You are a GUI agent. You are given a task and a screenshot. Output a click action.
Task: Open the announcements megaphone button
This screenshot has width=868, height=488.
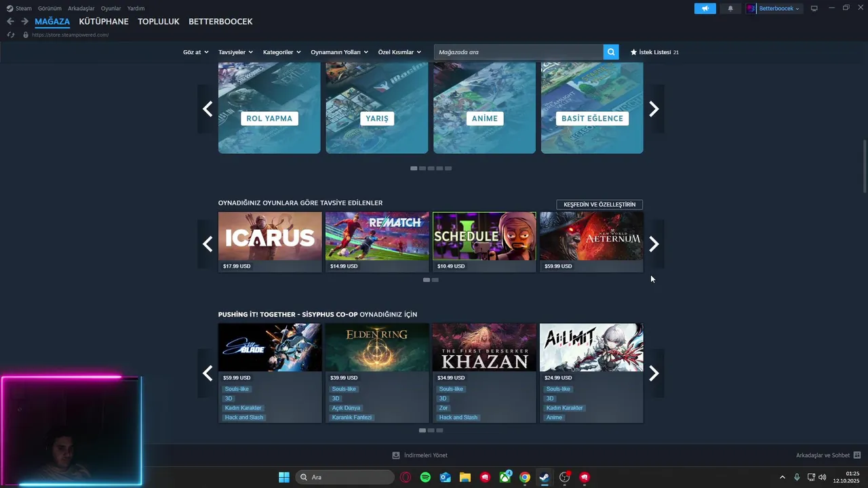(x=705, y=8)
